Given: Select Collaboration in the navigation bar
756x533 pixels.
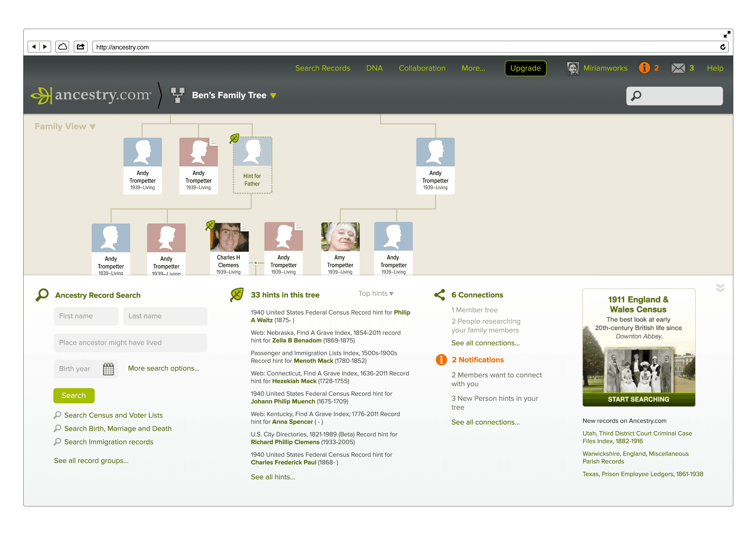Looking at the screenshot, I should 422,68.
